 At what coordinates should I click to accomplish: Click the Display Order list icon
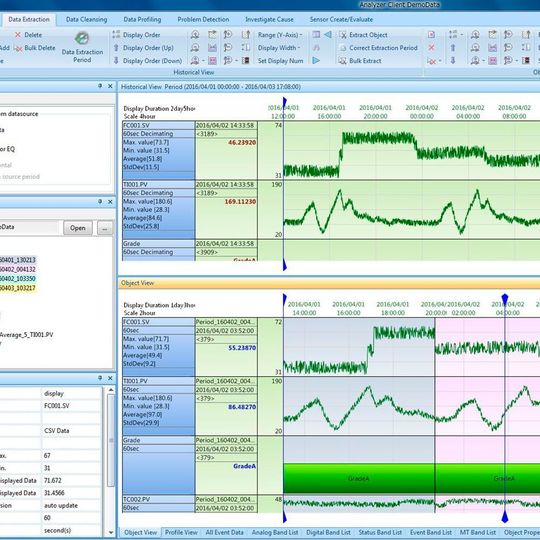point(116,34)
